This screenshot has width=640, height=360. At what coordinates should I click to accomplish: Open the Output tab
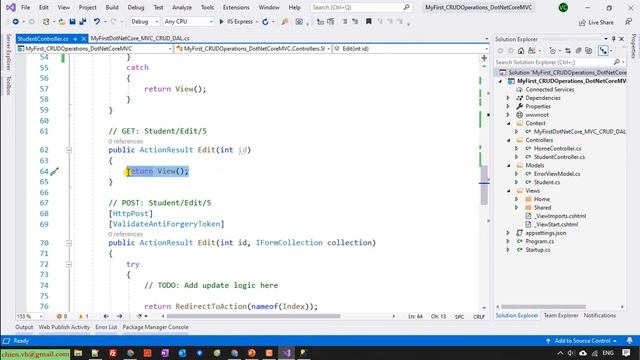coord(24,327)
